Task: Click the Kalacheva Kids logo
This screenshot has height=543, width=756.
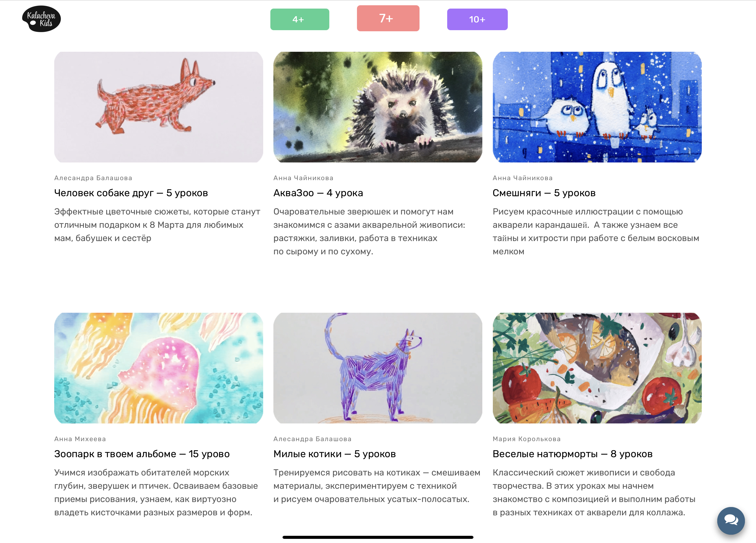Action: coord(41,19)
